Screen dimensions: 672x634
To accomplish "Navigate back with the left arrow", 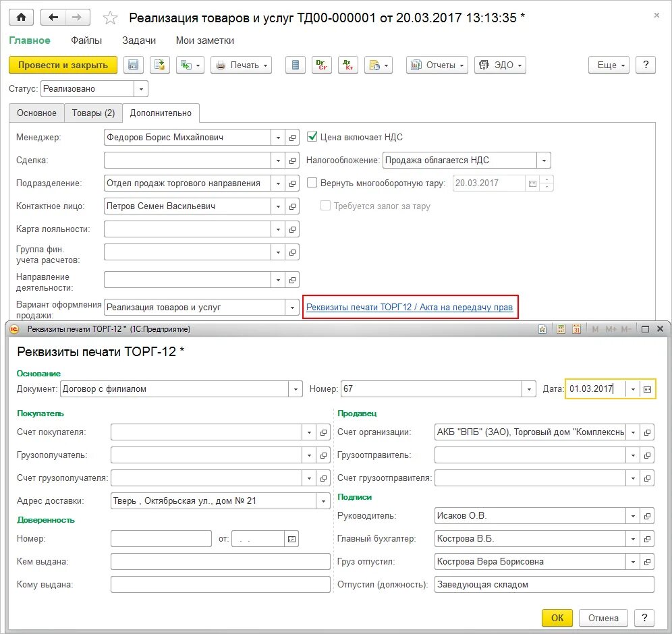I will click(53, 17).
